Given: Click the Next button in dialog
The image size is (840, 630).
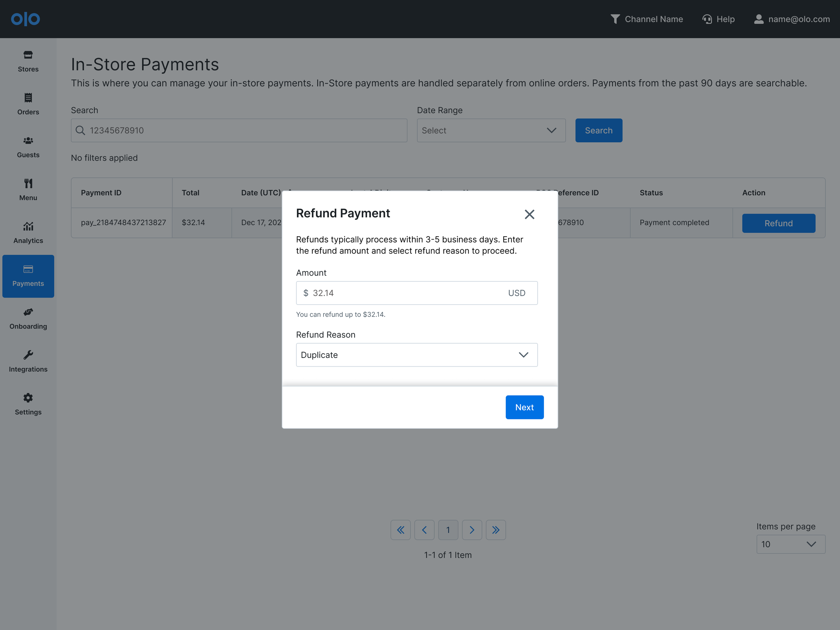Looking at the screenshot, I should pos(524,407).
